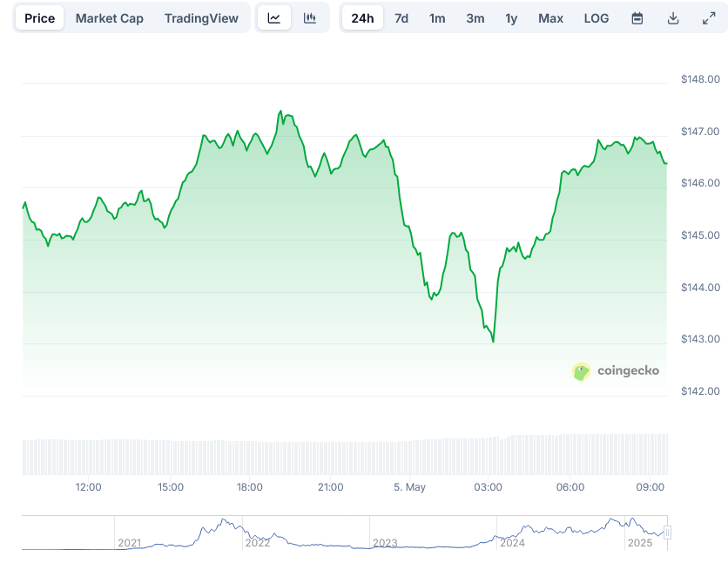Switch to 1y time range
728x570 pixels.
tap(511, 18)
